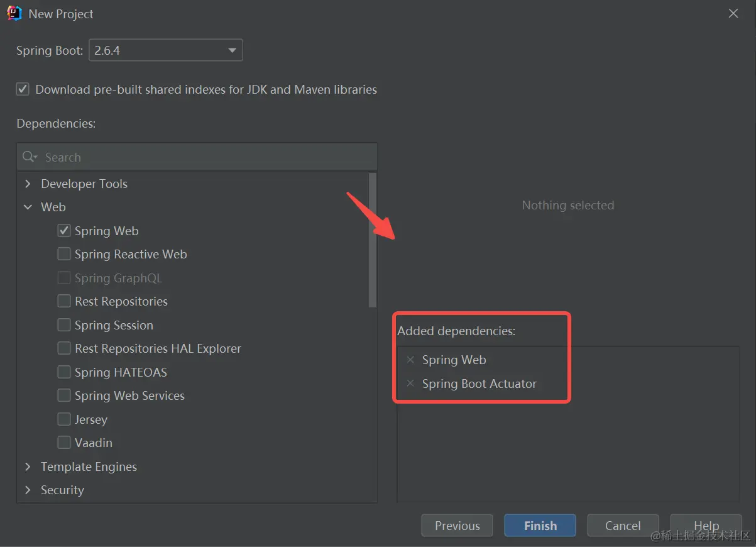Expand the Template Engines category

[28, 467]
